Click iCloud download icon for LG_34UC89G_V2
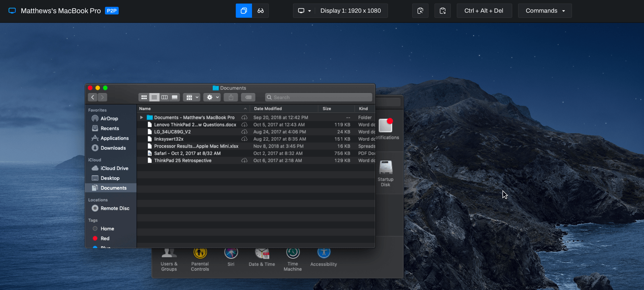Screen dimensions: 644x290 tap(244, 132)
